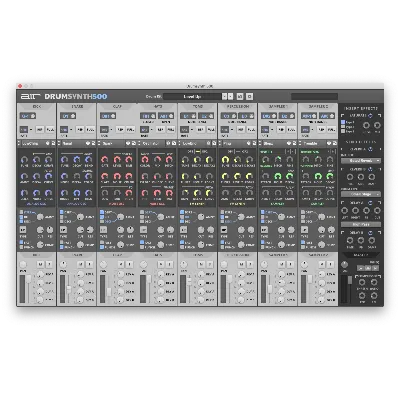Click the Kick pan knob in mixer
400x400 pixels.
tap(23, 264)
